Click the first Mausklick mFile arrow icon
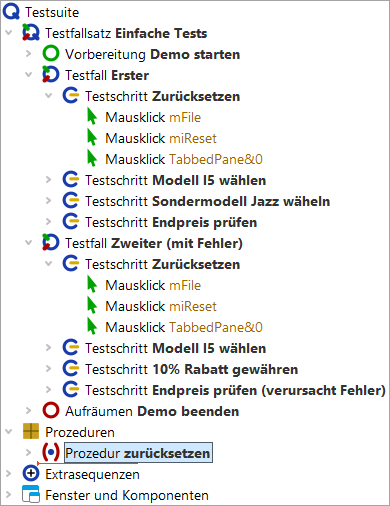 point(92,116)
